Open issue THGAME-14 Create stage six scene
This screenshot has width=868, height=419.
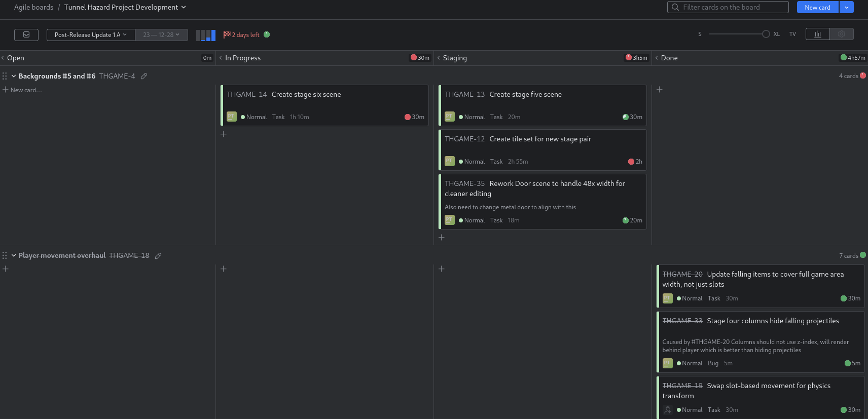point(306,95)
